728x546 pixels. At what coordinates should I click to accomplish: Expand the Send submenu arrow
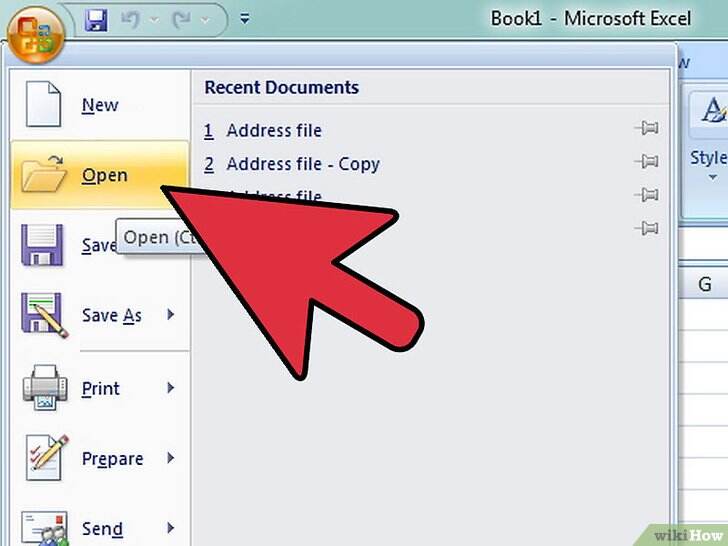171,528
